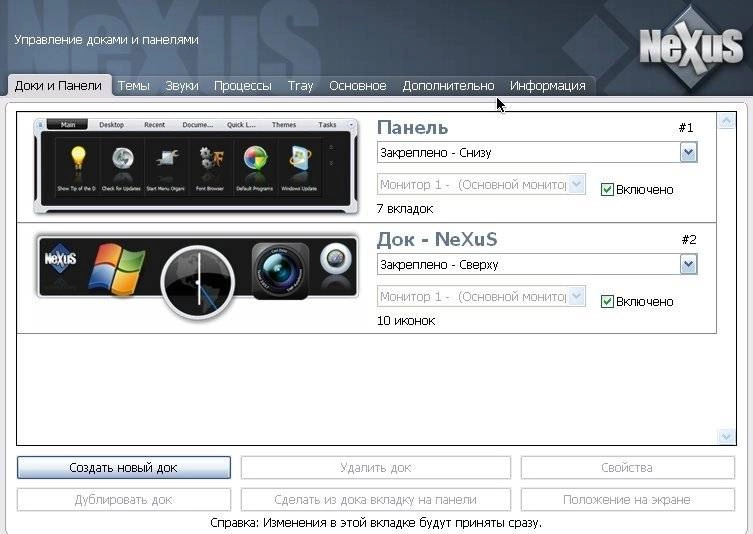Image resolution: width=753 pixels, height=534 pixels.
Task: Open the Свойства button
Action: click(627, 468)
